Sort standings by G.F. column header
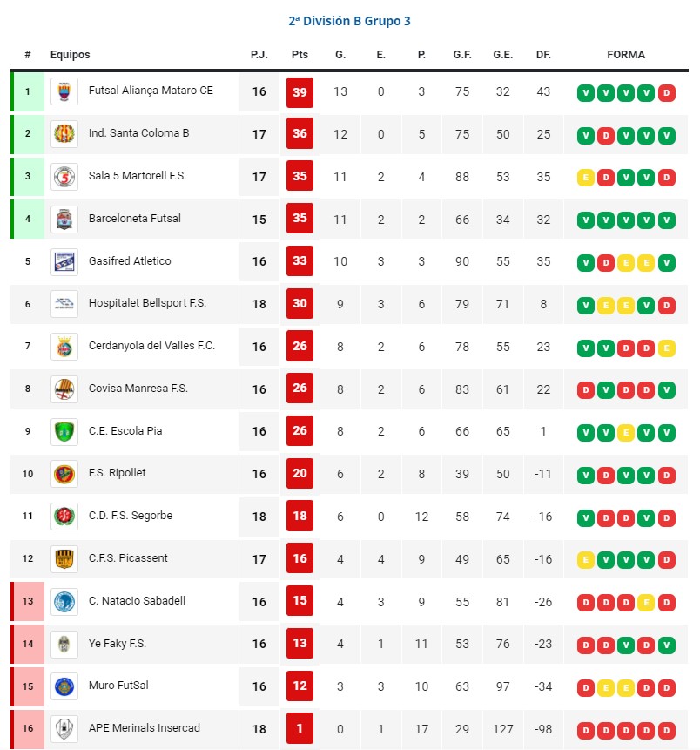The width and height of the screenshot is (700, 750). [462, 55]
